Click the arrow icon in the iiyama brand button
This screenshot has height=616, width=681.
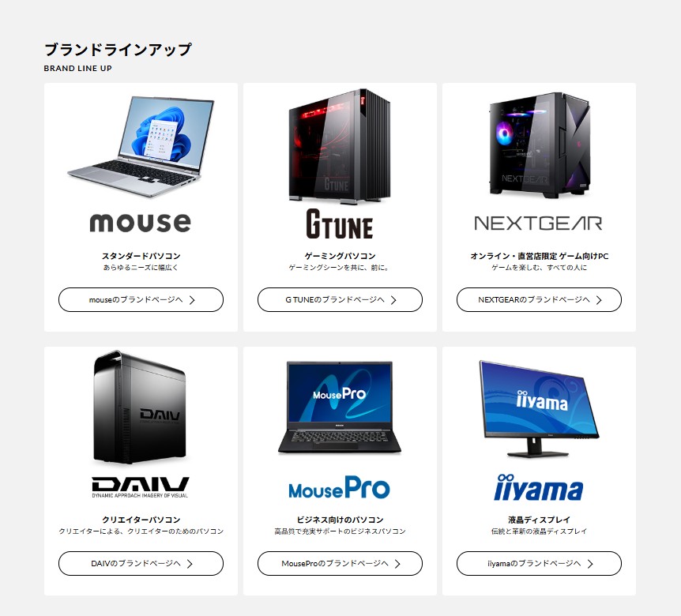pos(590,564)
